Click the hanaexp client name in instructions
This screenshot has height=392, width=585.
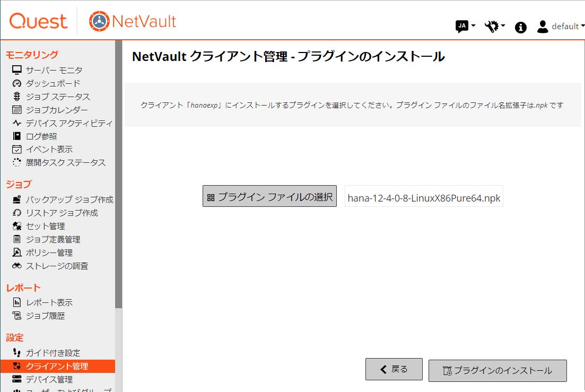[204, 105]
